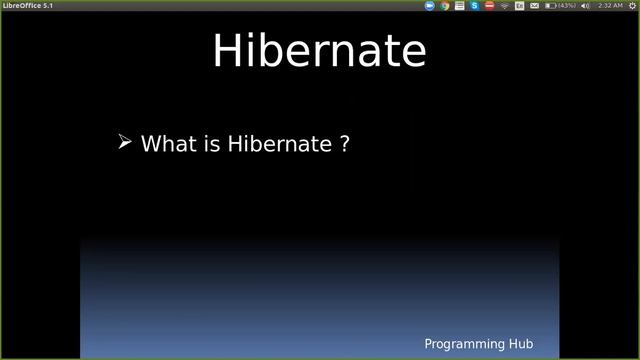The height and width of the screenshot is (360, 640).
Task: Open the battery indicator showing 43%
Action: point(560,6)
